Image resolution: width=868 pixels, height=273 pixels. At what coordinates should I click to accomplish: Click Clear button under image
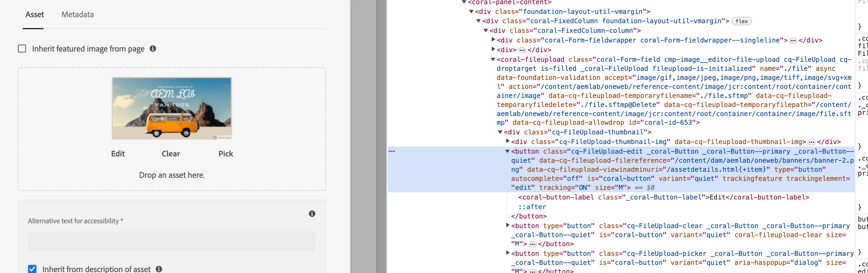171,154
